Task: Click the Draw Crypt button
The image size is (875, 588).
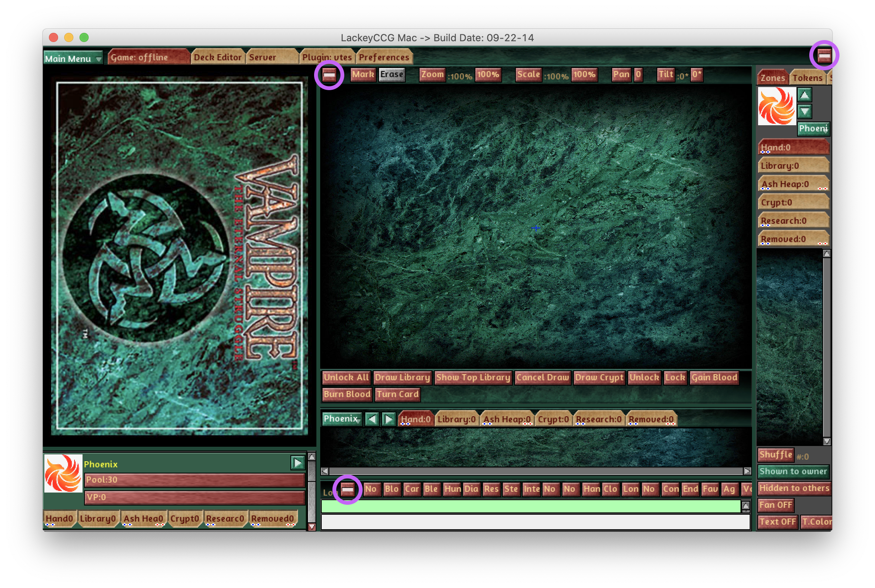Action: tap(599, 378)
